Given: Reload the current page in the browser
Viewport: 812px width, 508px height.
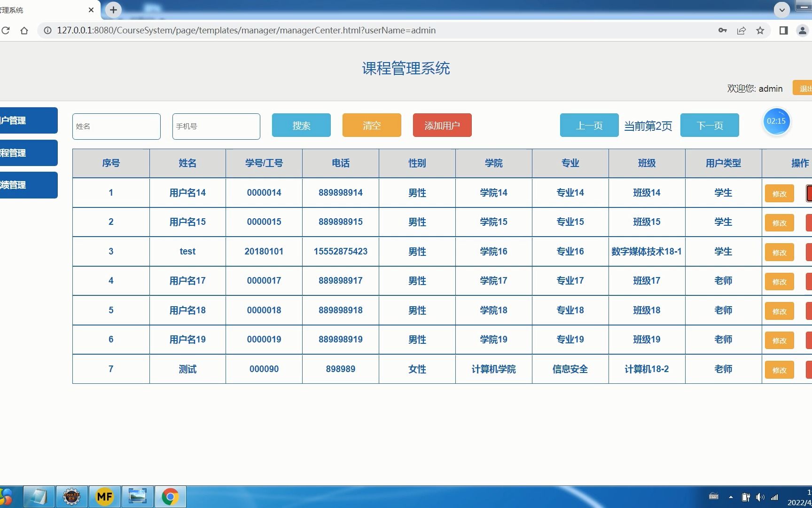Looking at the screenshot, I should click(6, 30).
